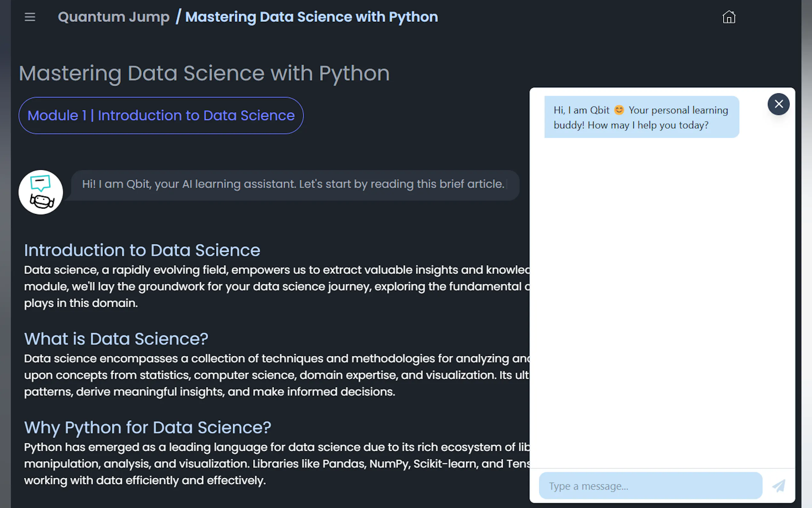
Task: Click Why Python for Data Science? heading
Action: (x=147, y=427)
